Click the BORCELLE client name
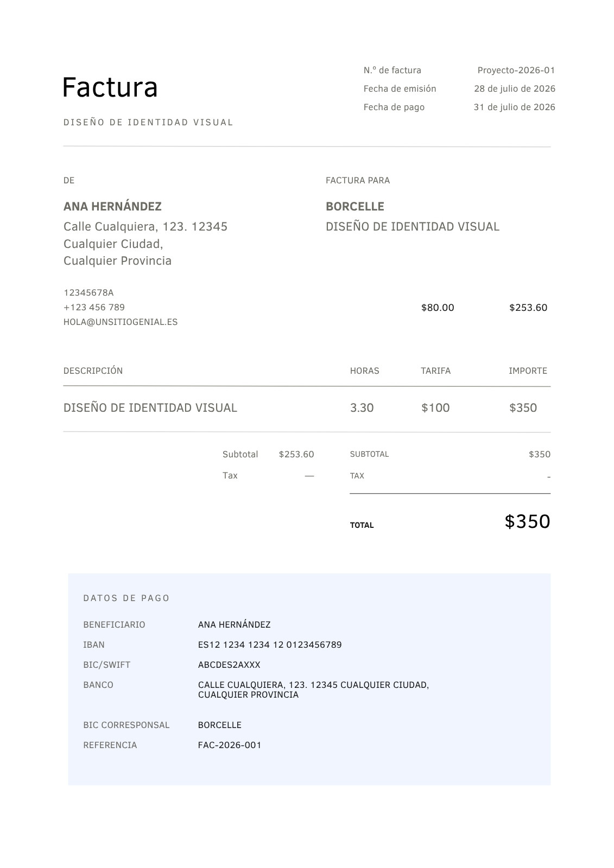The image size is (614, 868). [355, 206]
